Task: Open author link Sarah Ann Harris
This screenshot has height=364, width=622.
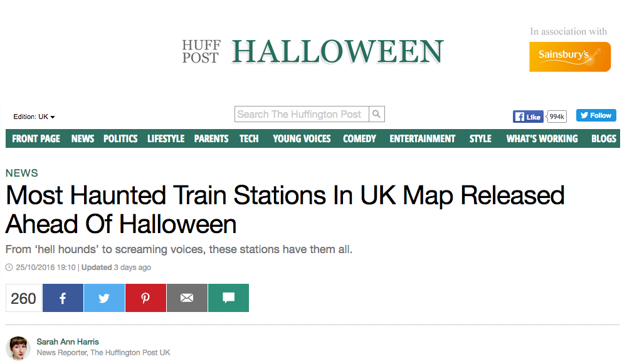Action: coord(68,342)
